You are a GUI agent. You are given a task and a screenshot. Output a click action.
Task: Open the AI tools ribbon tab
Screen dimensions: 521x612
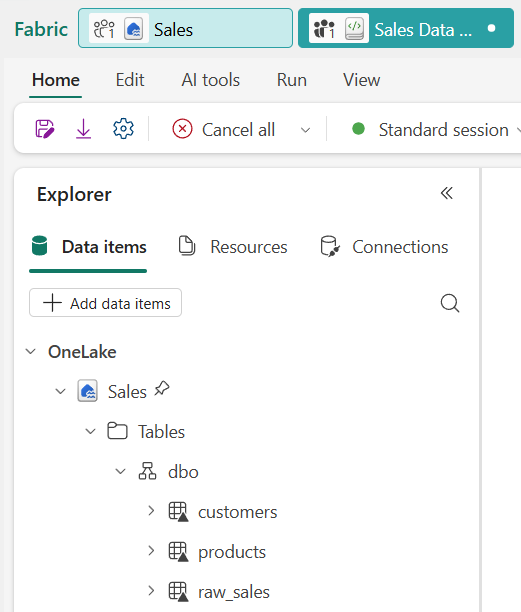click(x=211, y=80)
